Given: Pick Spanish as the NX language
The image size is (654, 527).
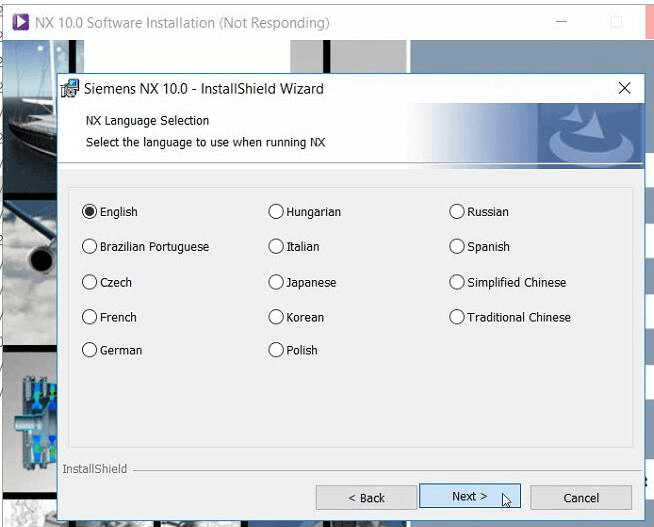Looking at the screenshot, I should pyautogui.click(x=457, y=247).
